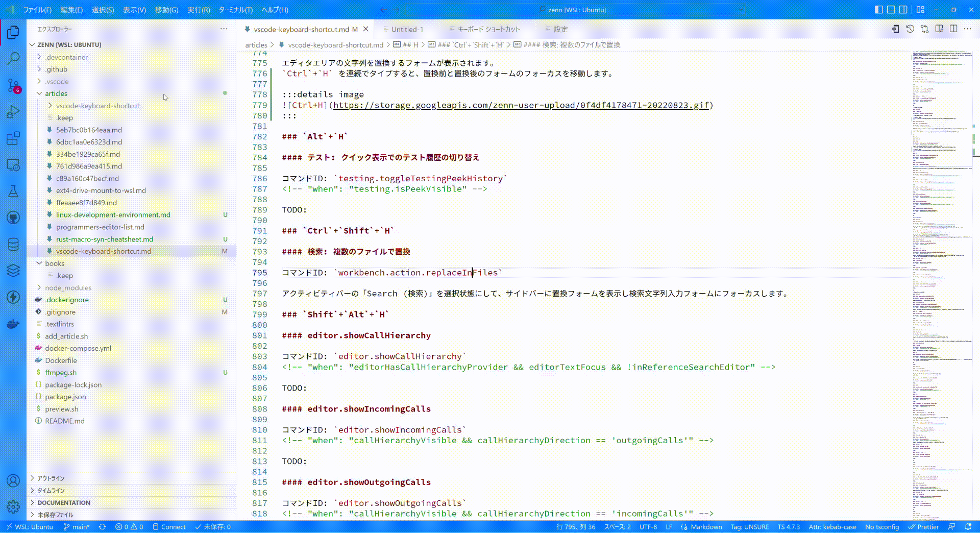Open the ファイル(F) menu

[x=37, y=10]
